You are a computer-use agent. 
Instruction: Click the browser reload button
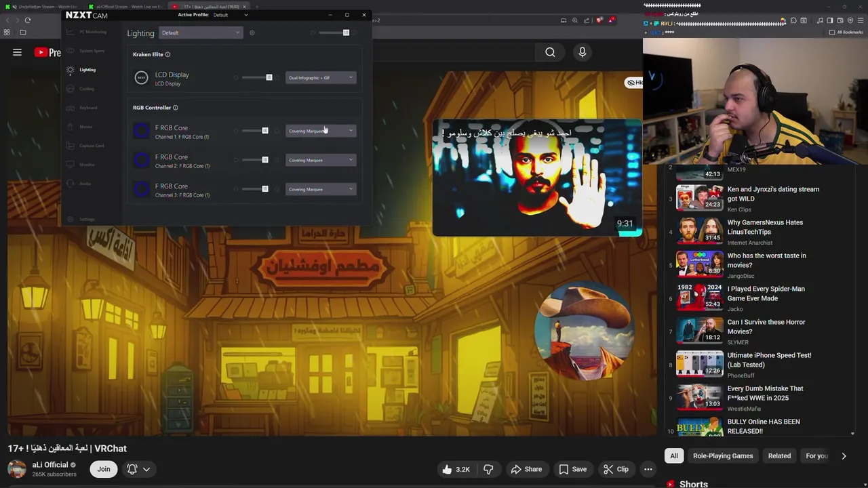coord(28,20)
